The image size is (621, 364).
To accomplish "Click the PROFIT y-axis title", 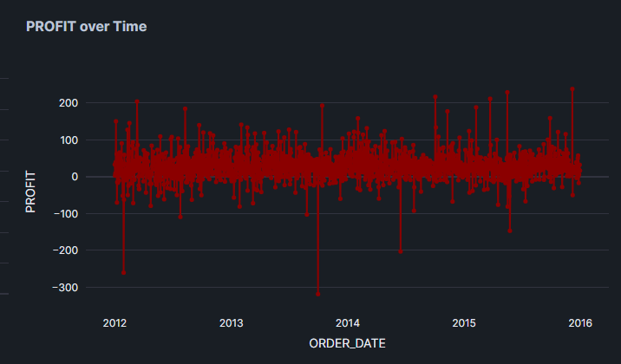I will 30,191.
